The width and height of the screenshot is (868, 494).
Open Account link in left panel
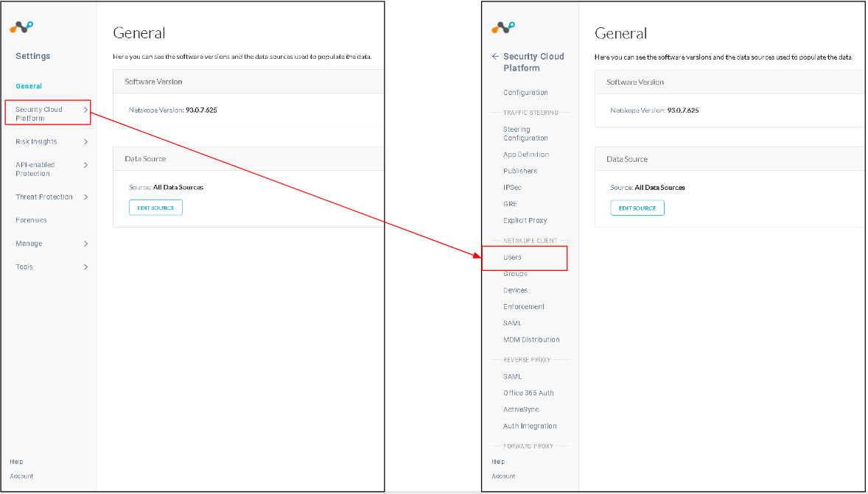tap(21, 476)
